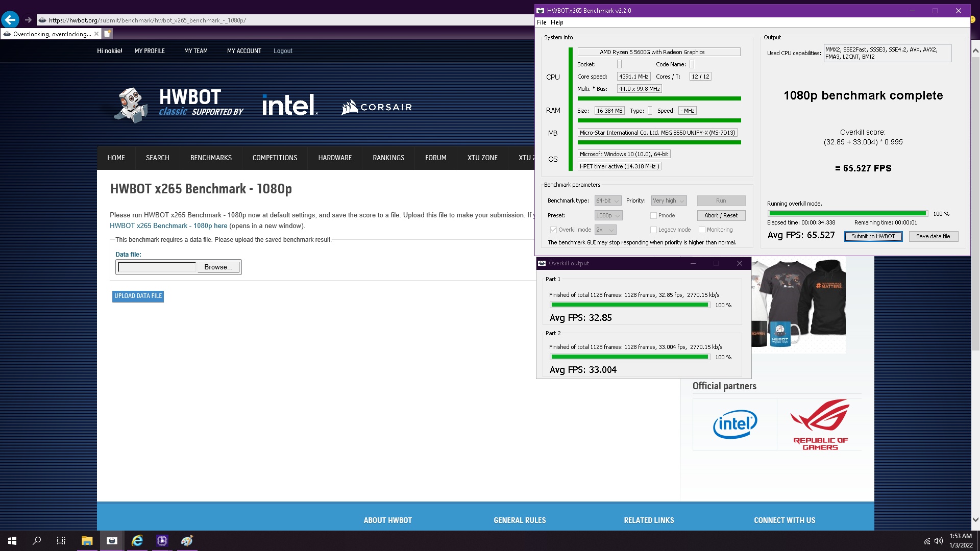Click Intel official partner logo
Viewport: 980px width, 551px height.
coord(734,424)
